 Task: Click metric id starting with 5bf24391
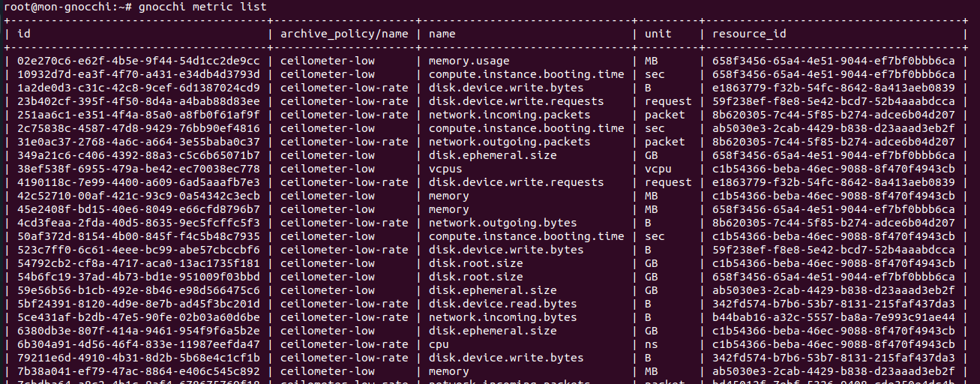[x=138, y=304]
